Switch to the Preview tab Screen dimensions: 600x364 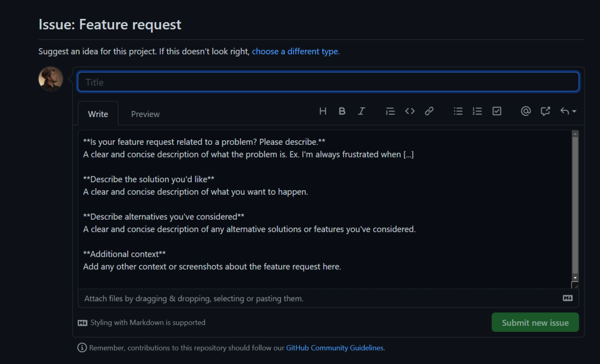(x=146, y=114)
